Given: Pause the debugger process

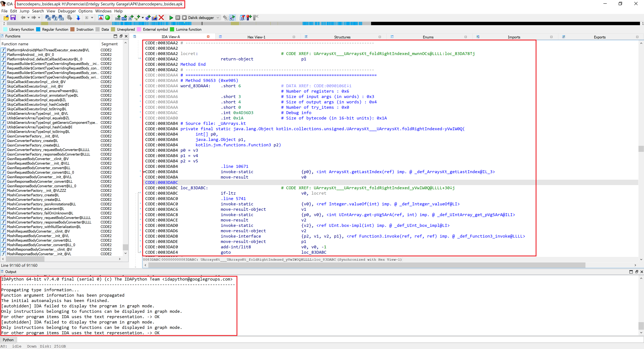Looking at the screenshot, I should tap(178, 17).
